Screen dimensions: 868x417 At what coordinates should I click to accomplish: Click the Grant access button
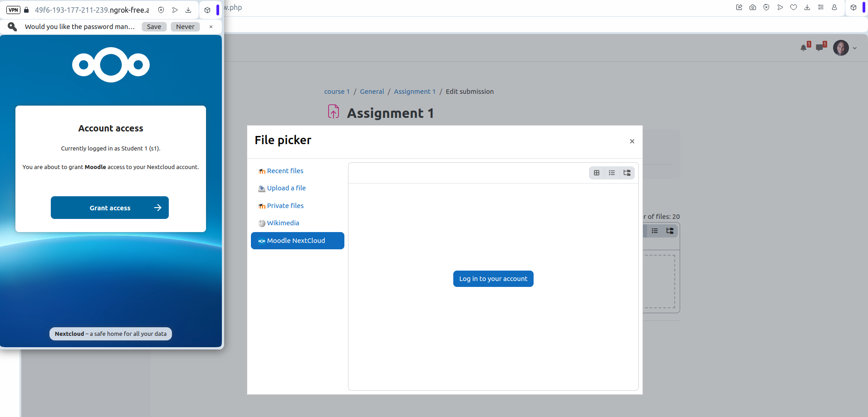[x=110, y=208]
